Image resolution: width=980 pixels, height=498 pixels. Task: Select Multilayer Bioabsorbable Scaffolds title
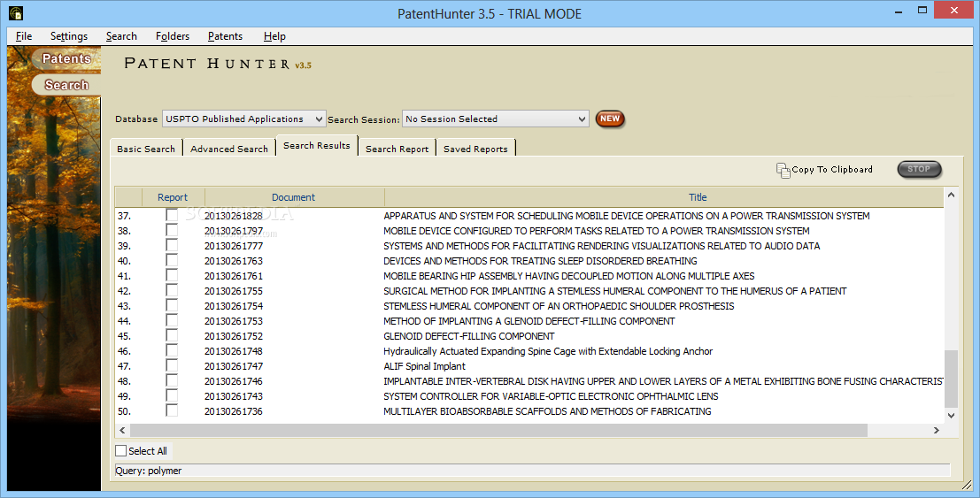tap(547, 410)
